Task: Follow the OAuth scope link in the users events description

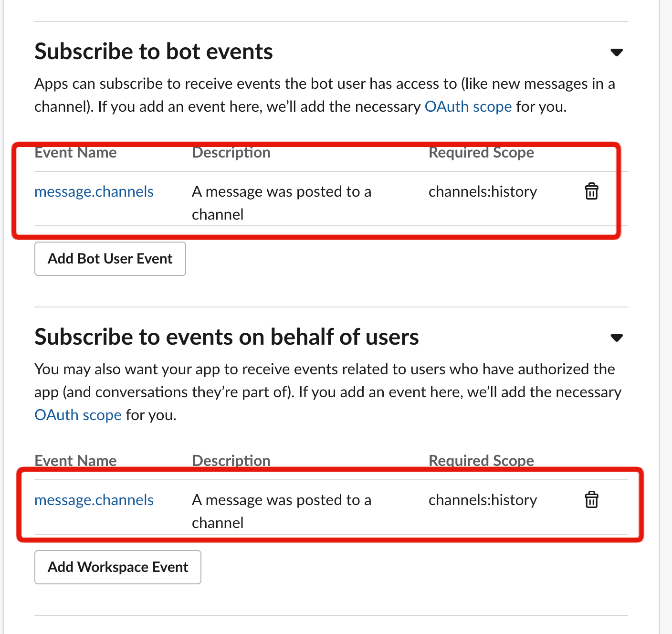Action: click(x=78, y=415)
